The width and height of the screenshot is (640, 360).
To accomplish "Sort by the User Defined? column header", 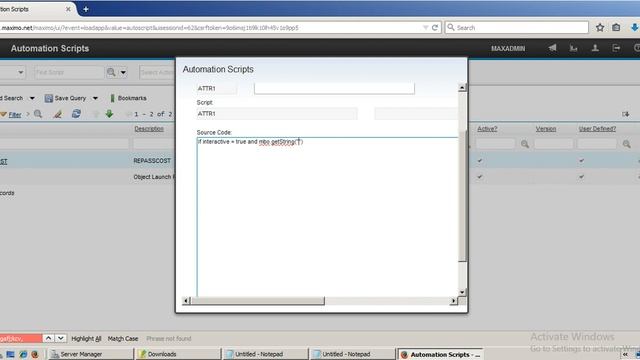I will [597, 129].
